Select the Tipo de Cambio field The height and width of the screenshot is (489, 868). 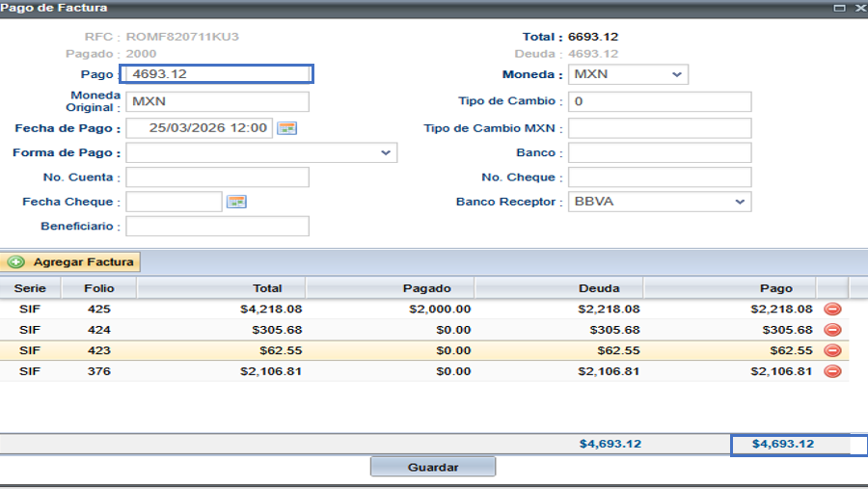660,102
